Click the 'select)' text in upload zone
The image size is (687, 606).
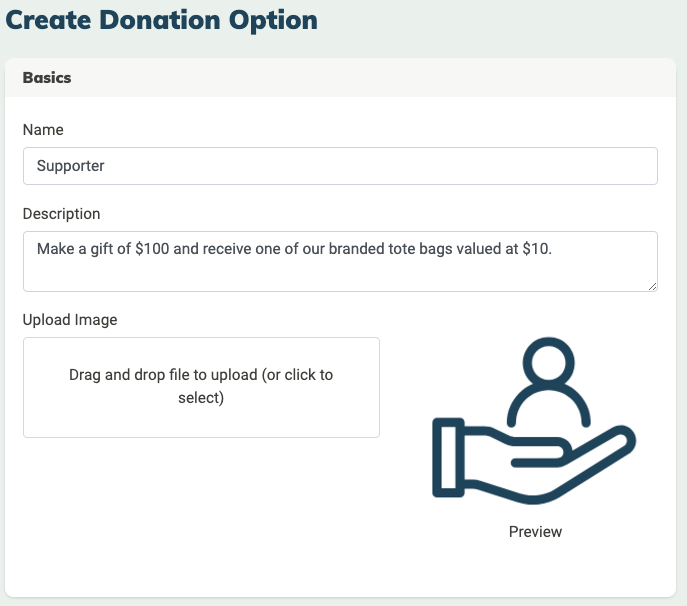click(x=201, y=398)
